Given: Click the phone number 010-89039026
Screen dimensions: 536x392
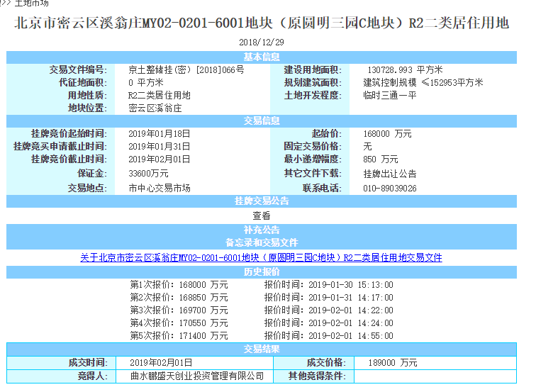Looking at the screenshot, I should [390, 189].
